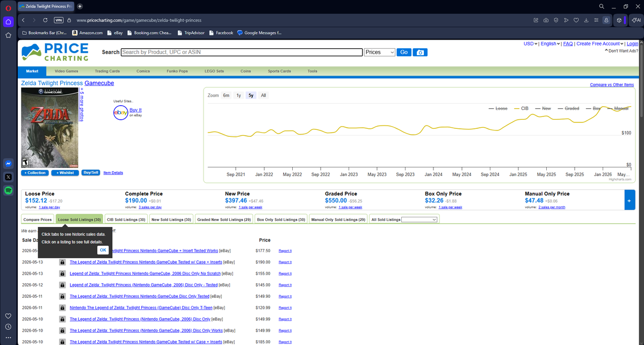Toggle CIB series in chart legend

[521, 108]
